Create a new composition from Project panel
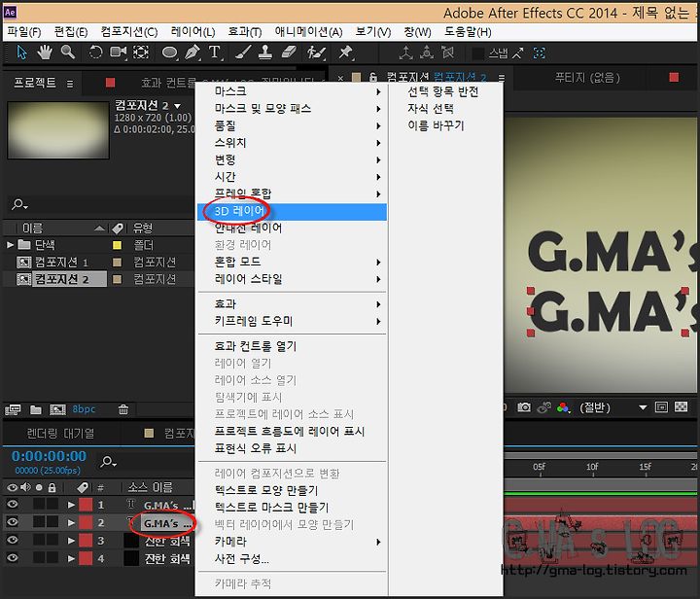The image size is (700, 599). pyautogui.click(x=57, y=409)
